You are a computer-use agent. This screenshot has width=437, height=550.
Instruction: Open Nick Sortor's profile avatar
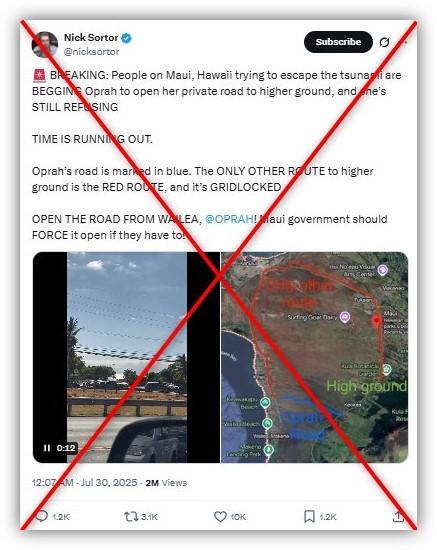(45, 44)
